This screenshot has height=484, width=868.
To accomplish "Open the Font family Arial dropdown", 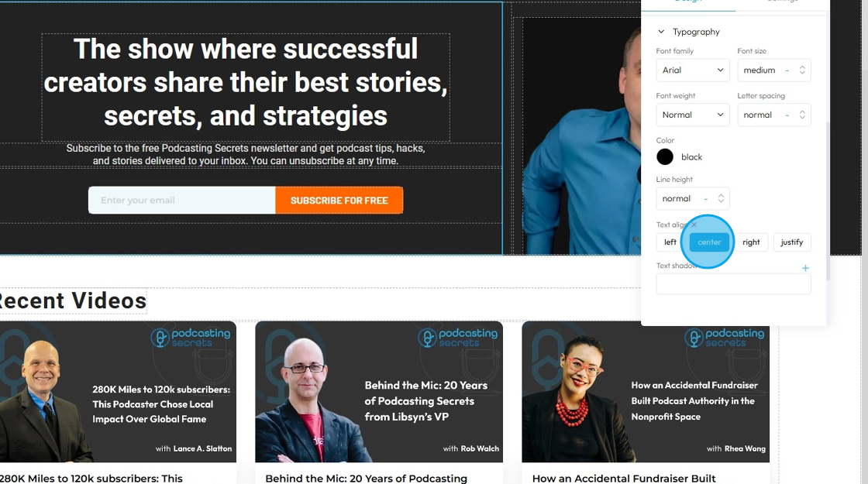I will (x=693, y=70).
